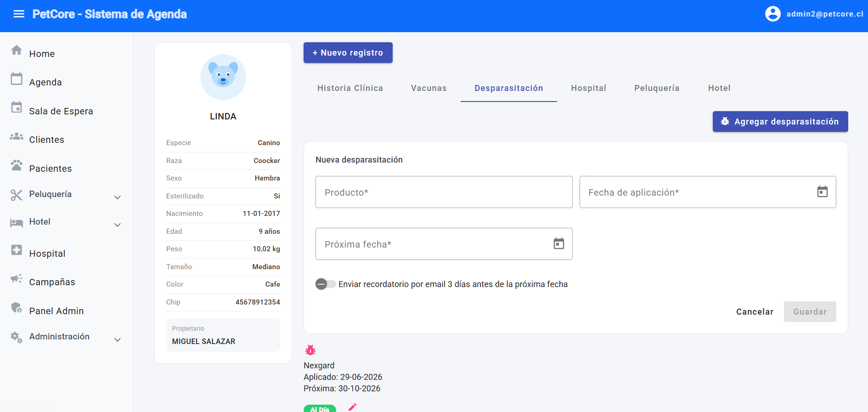
Task: Click the admin2@petcore.cl account label
Action: [825, 14]
